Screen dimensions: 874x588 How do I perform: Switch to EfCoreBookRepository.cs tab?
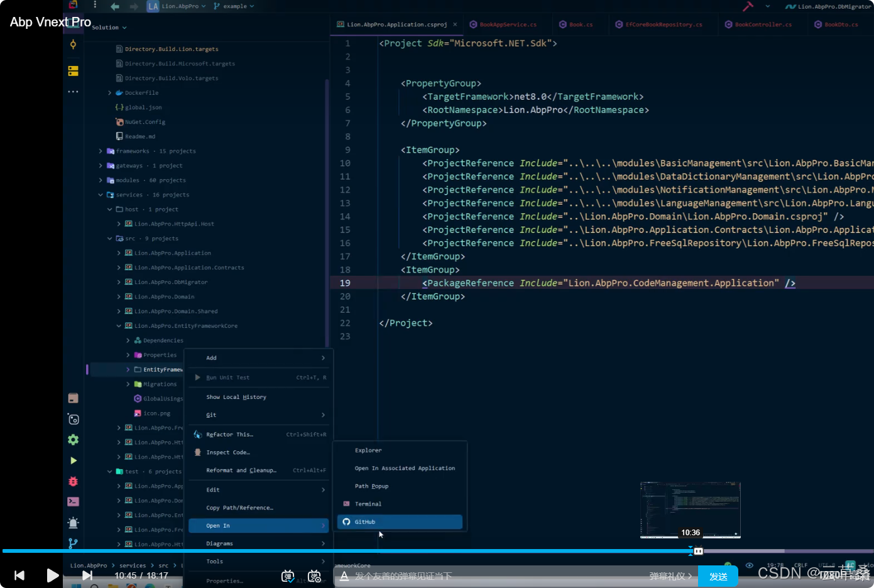(x=658, y=24)
